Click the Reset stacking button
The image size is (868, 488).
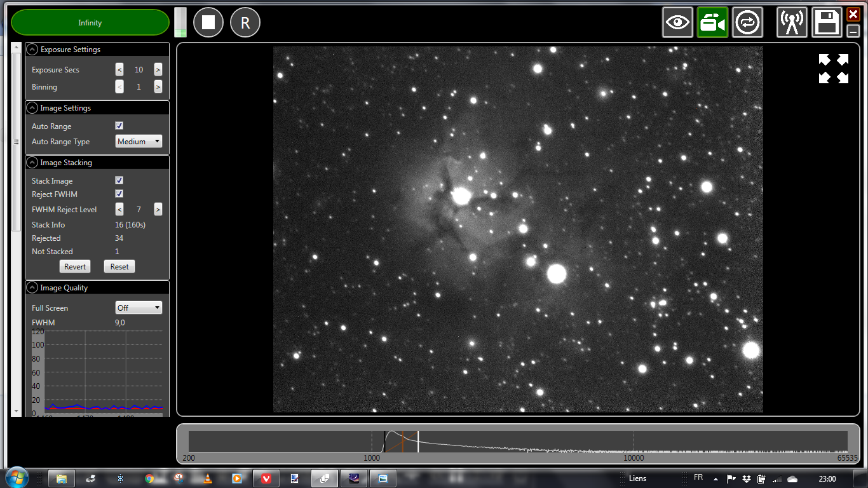[x=119, y=266]
